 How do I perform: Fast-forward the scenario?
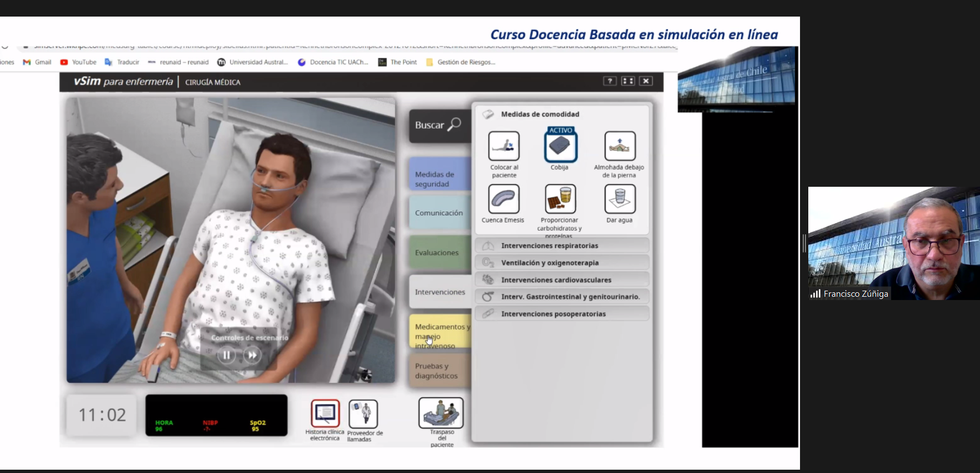pyautogui.click(x=252, y=355)
